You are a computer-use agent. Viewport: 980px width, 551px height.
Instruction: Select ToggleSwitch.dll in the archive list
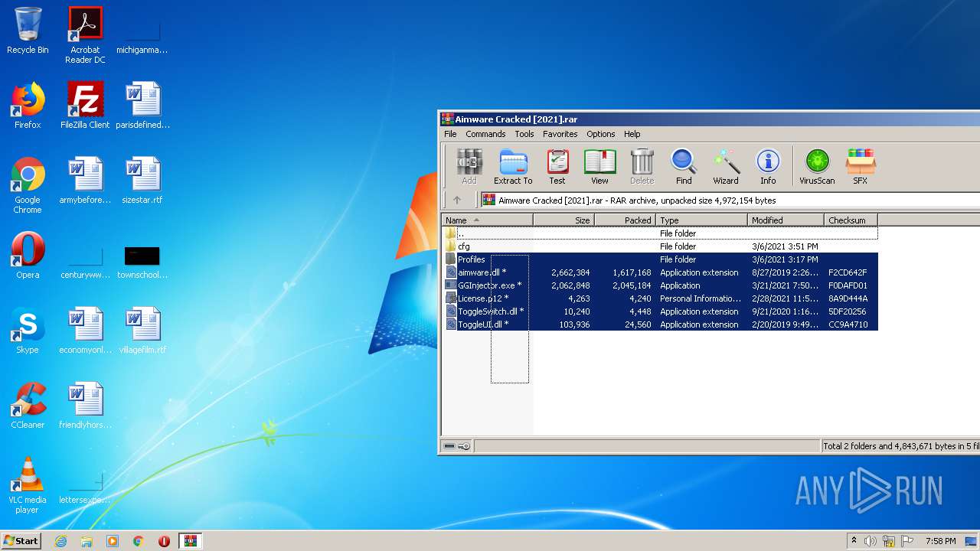pyautogui.click(x=660, y=311)
